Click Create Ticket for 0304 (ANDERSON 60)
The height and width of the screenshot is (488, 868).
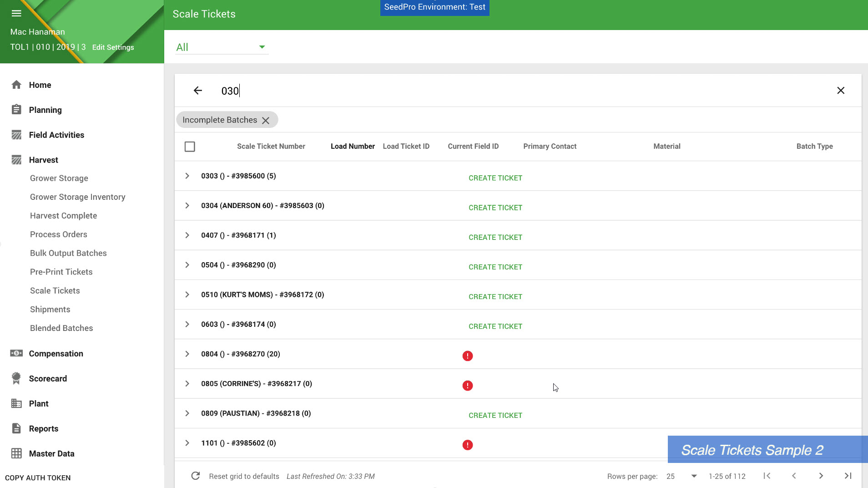(495, 208)
